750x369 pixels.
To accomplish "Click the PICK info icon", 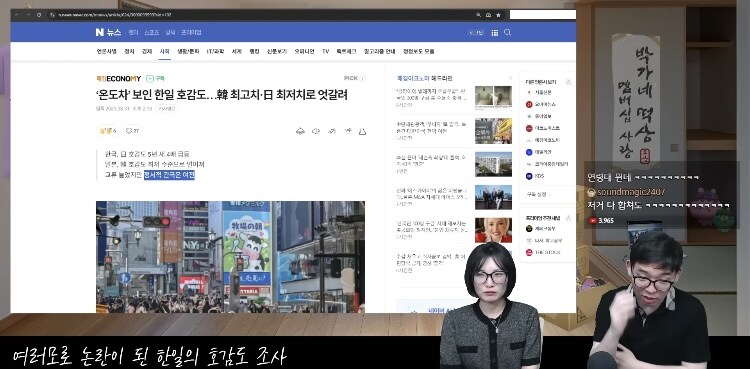I will click(363, 78).
